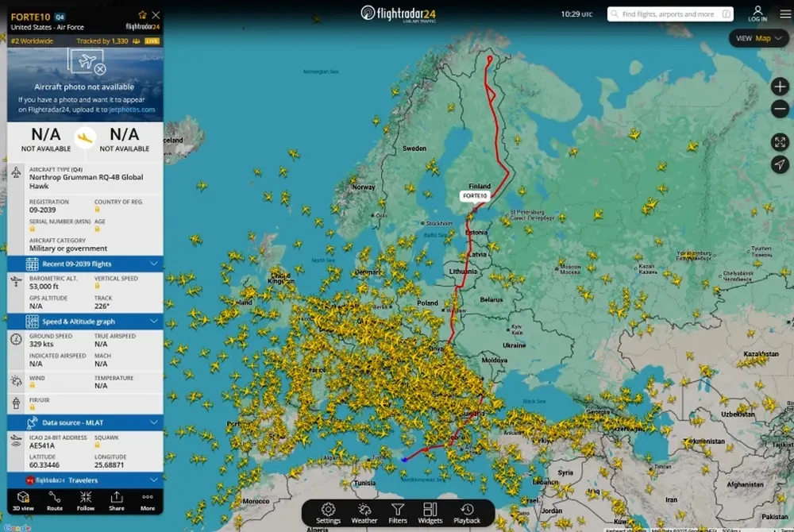The height and width of the screenshot is (532, 794).
Task: Zoom in on the map
Action: [780, 87]
